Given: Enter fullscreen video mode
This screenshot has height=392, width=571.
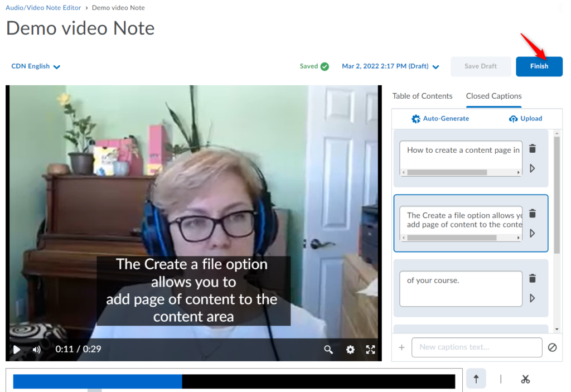Looking at the screenshot, I should (x=370, y=350).
